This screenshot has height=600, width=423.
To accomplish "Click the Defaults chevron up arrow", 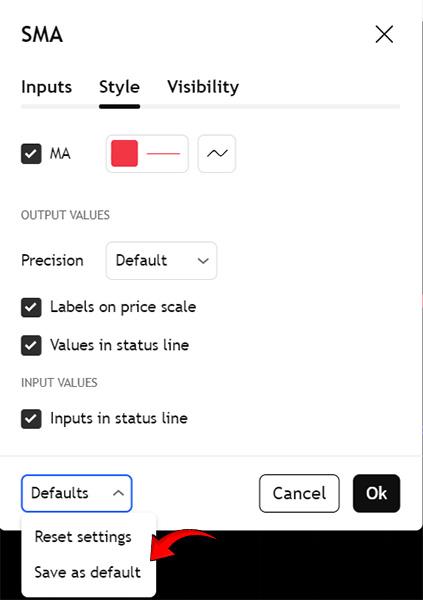I will 118,493.
